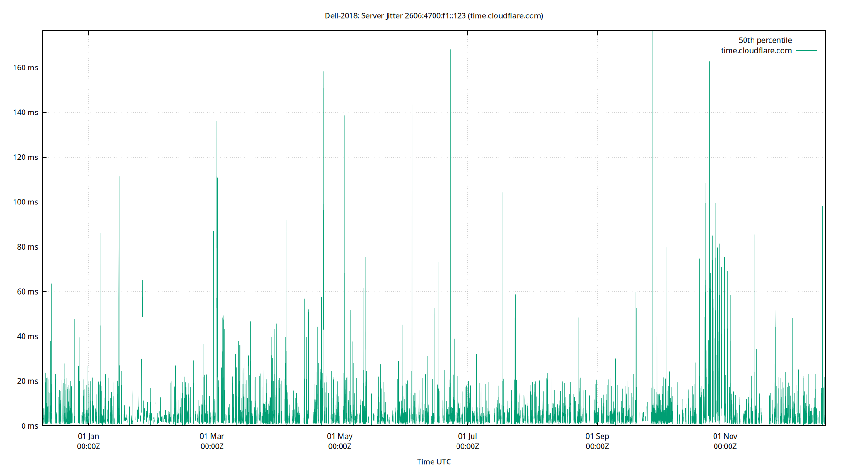Select the '01 Sep' x-axis label

point(596,436)
